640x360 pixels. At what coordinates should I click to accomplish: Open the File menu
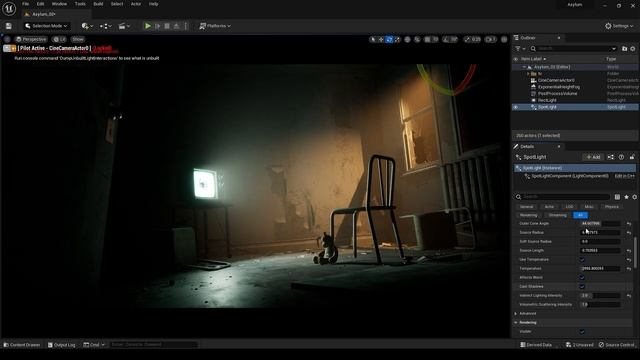25,4
